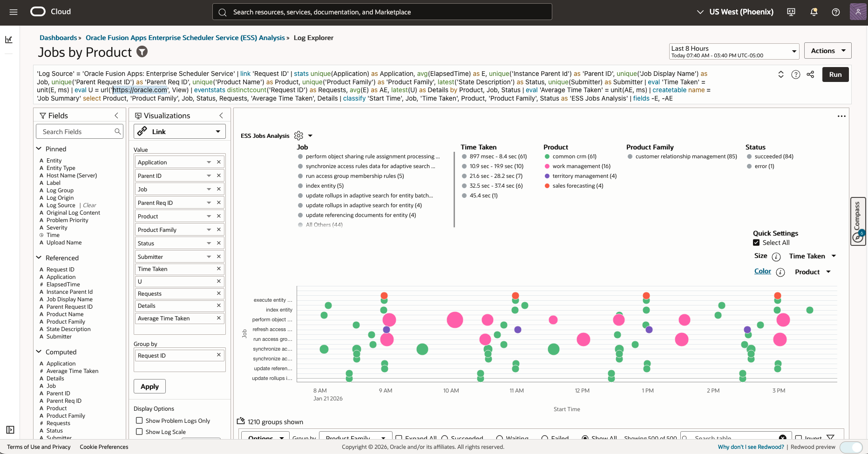The image size is (868, 454).
Task: Remove the Application field from Value
Action: pos(218,162)
